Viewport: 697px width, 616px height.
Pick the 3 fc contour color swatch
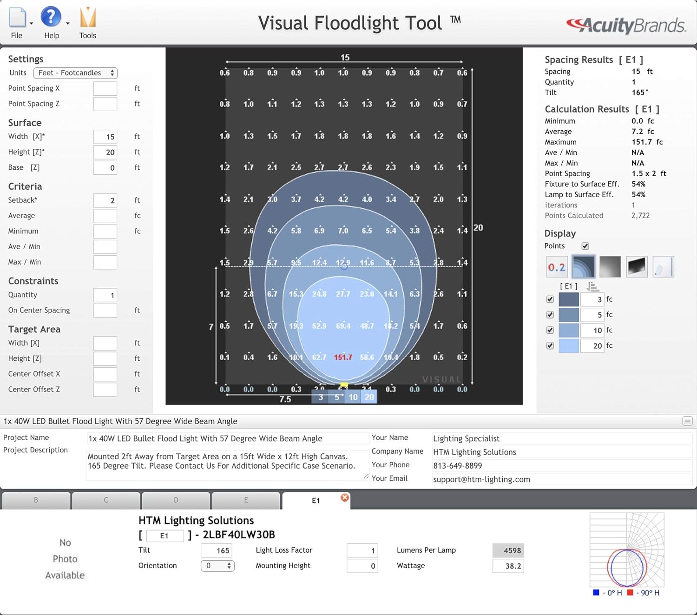click(569, 299)
